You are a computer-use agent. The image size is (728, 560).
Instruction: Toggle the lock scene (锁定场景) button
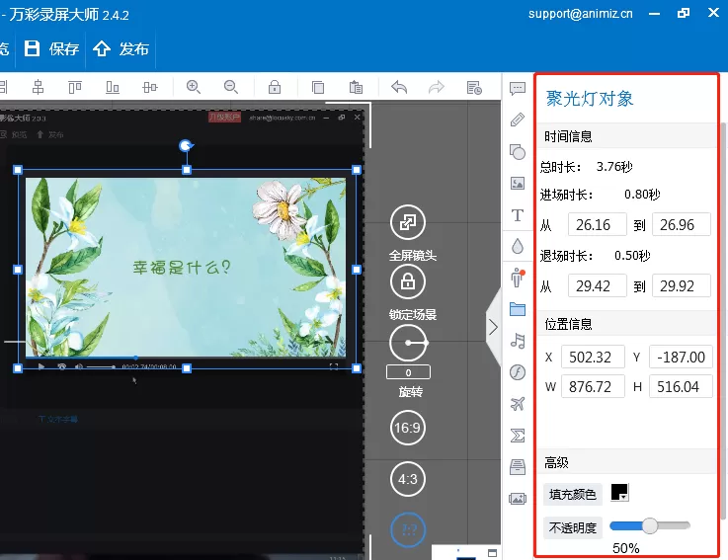point(408,281)
